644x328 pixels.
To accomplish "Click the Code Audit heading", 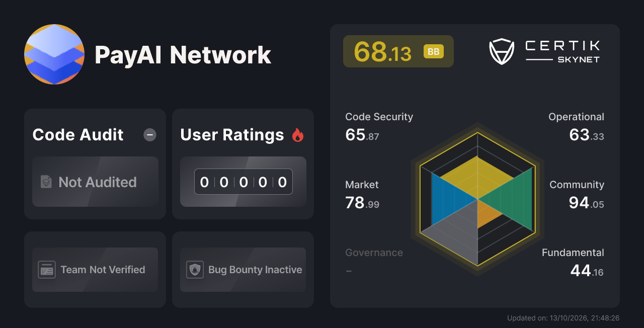I will (78, 135).
